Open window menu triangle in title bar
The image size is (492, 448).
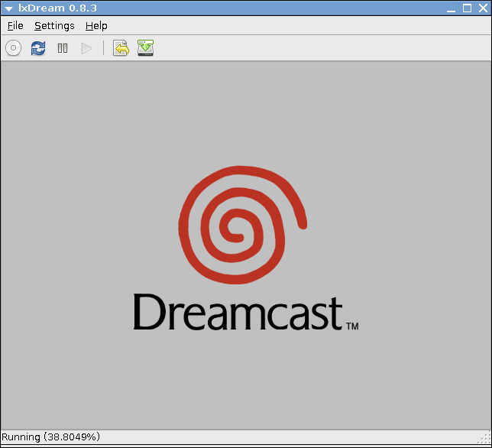click(8, 8)
